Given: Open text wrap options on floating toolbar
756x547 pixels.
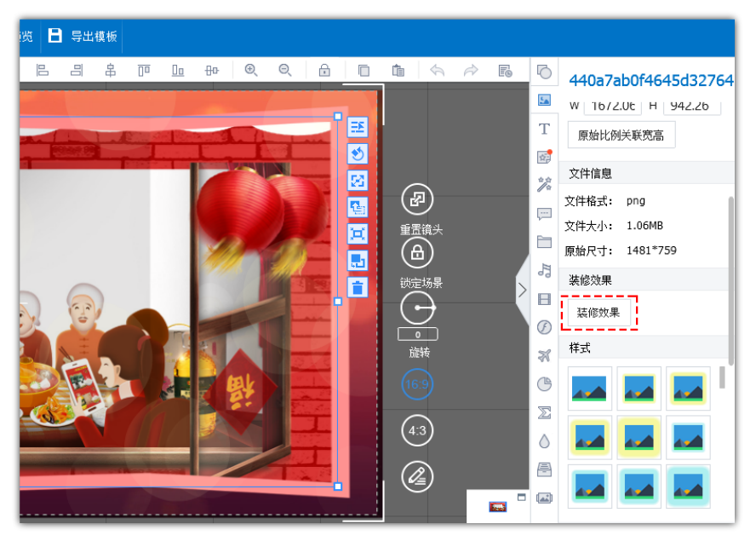Looking at the screenshot, I should [358, 127].
